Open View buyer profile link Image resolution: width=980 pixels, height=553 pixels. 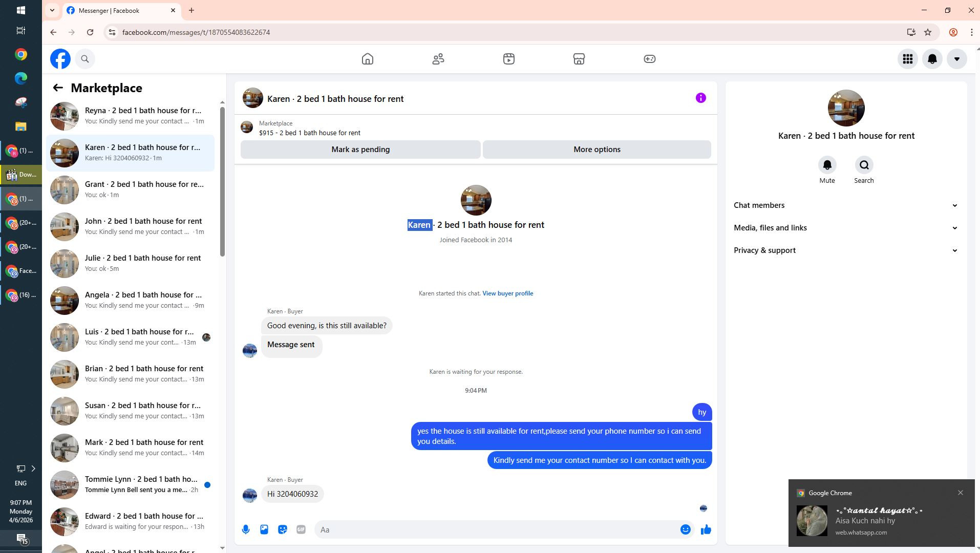pyautogui.click(x=507, y=293)
